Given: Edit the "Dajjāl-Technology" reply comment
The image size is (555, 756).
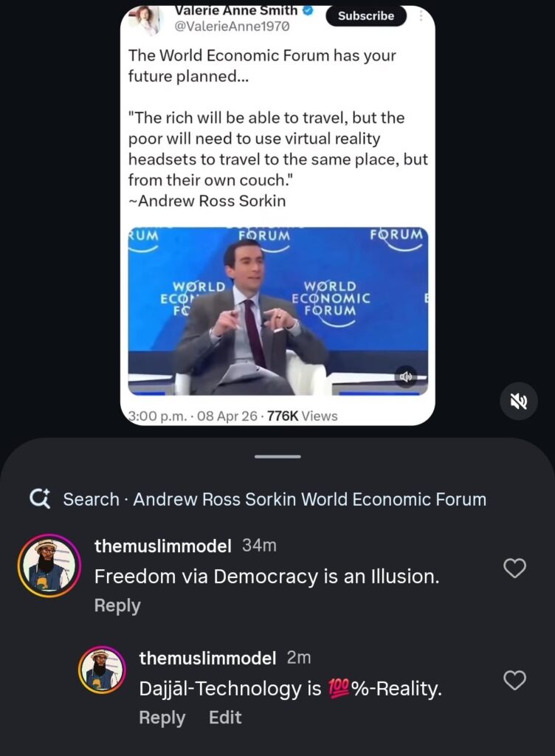Looking at the screenshot, I should pyautogui.click(x=225, y=718).
